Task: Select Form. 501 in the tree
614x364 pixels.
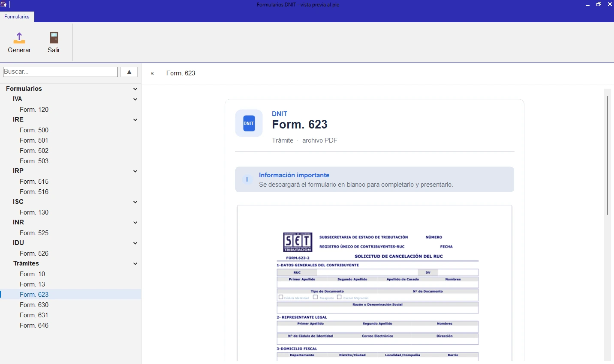Action: click(x=34, y=140)
